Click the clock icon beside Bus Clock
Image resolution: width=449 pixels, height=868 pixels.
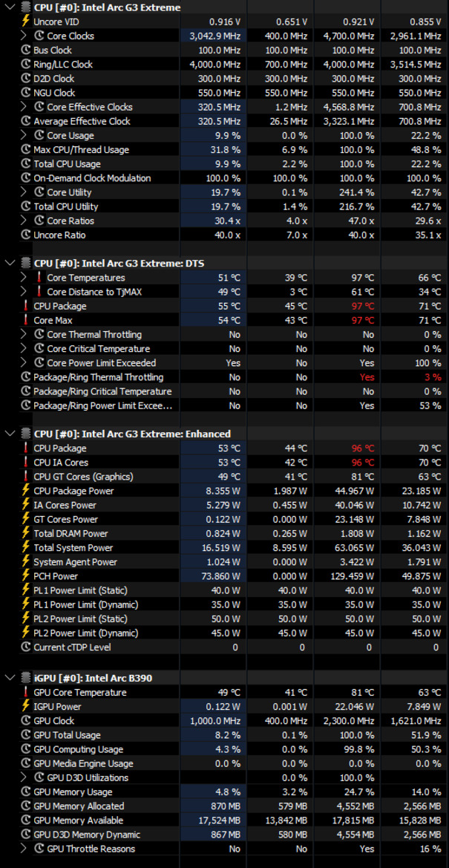tap(25, 50)
